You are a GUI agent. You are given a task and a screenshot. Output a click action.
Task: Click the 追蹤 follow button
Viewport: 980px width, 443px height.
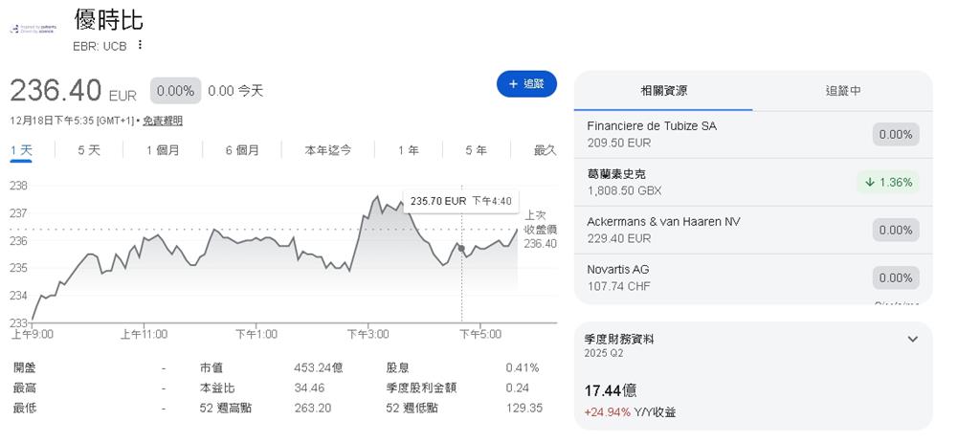[526, 84]
